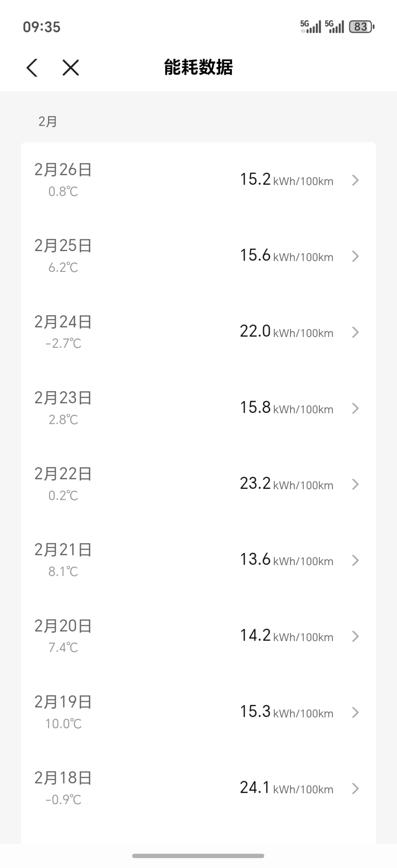This screenshot has height=868, width=397.
Task: Open the 2月21日 detail arrow
Action: coord(355,561)
